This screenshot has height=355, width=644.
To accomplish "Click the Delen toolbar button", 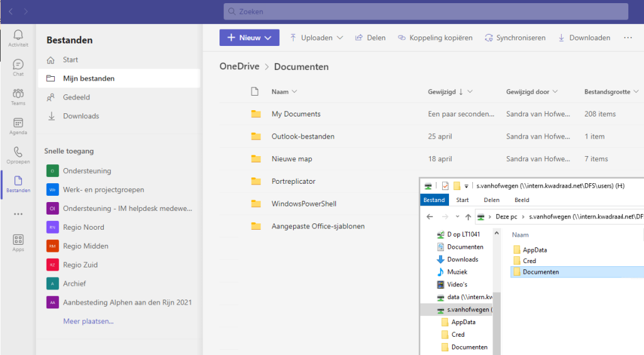I will click(x=370, y=38).
